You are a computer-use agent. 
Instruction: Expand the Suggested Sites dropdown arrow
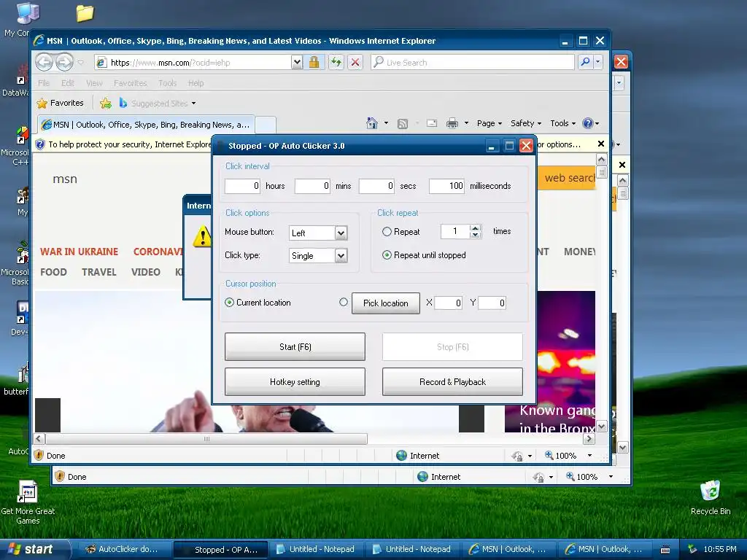pyautogui.click(x=193, y=104)
